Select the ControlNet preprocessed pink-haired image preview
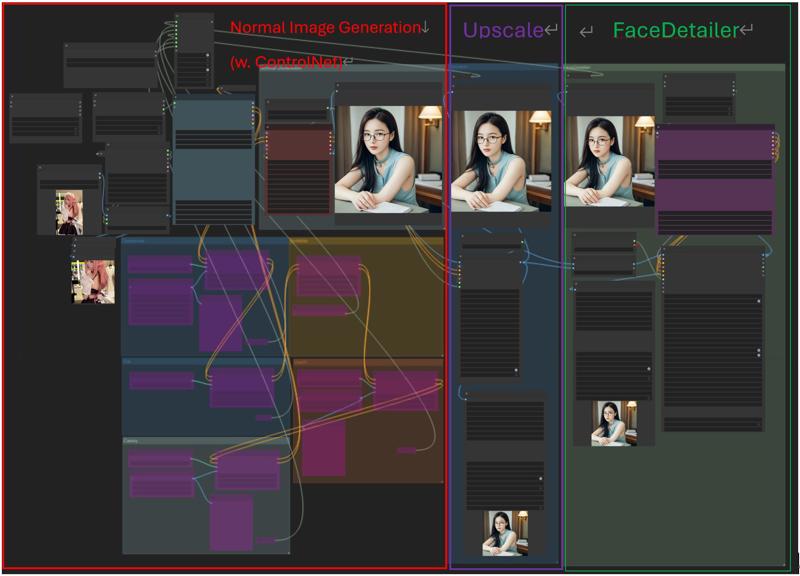 (93, 282)
